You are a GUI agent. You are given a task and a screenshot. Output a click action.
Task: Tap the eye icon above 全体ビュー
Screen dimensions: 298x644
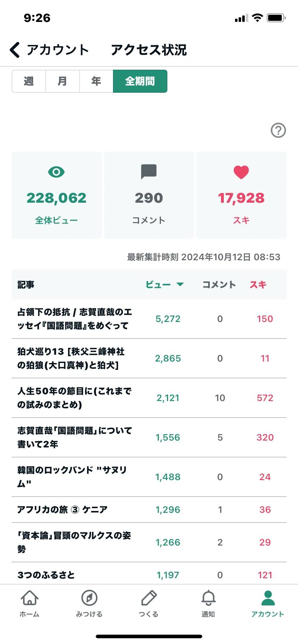[x=56, y=172]
